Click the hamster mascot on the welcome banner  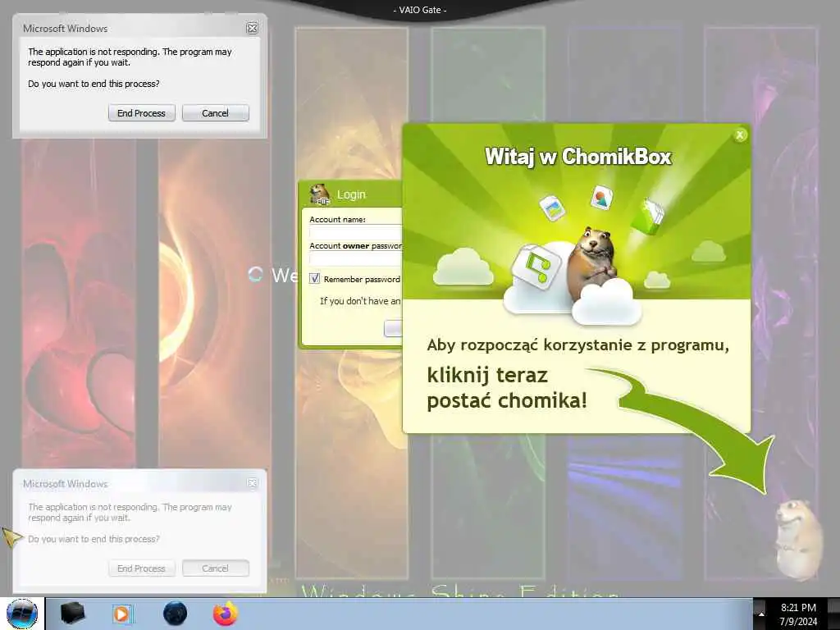pyautogui.click(x=592, y=262)
